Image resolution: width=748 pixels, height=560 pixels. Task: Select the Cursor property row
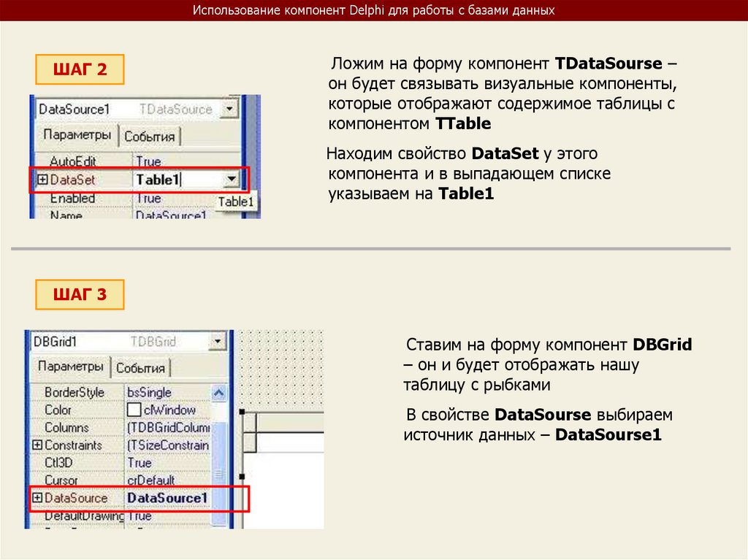pos(121,480)
